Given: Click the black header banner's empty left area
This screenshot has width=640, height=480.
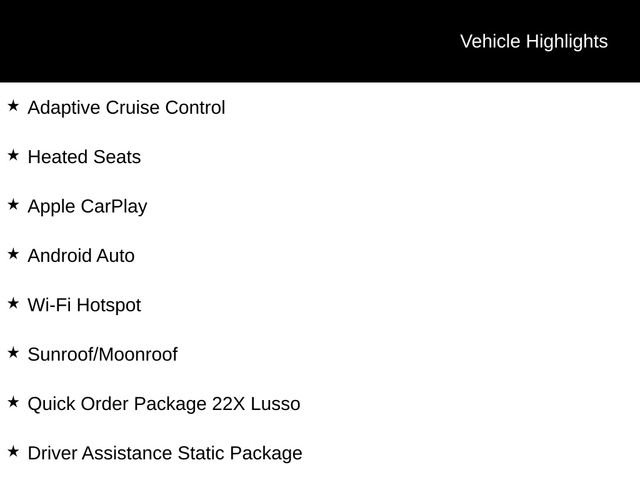Looking at the screenshot, I should [150, 41].
